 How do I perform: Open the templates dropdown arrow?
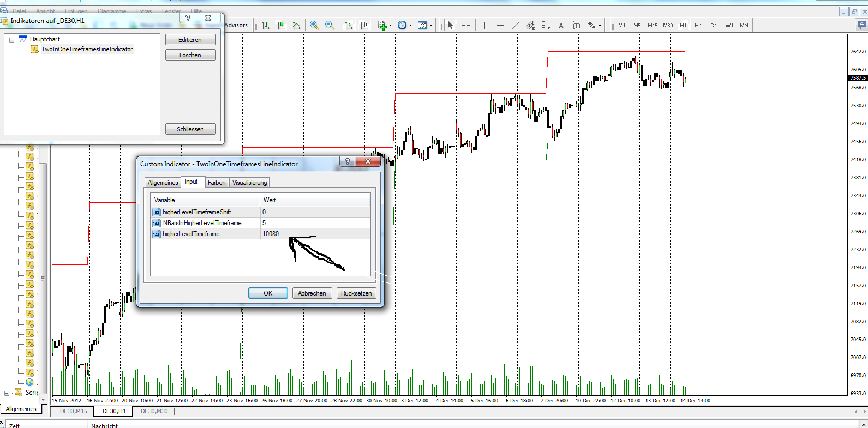point(430,25)
